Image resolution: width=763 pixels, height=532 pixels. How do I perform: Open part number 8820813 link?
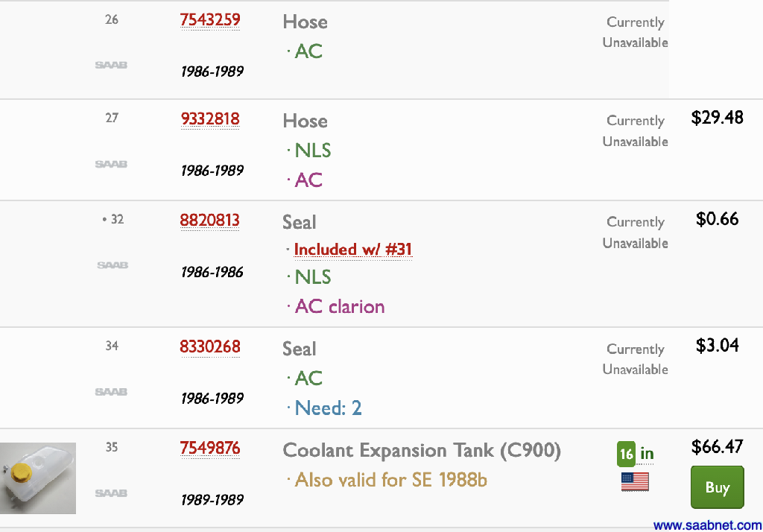(x=209, y=221)
